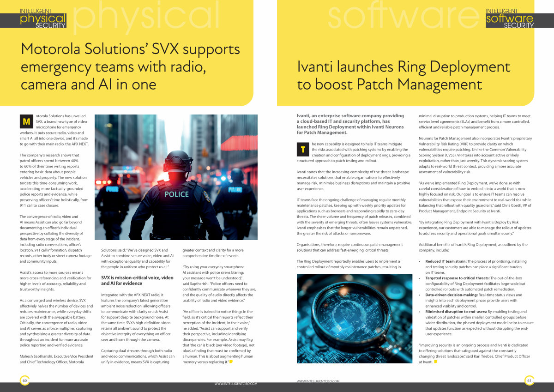The image size is (554, 392).
Task: Open the police officers photo
Action: coord(176,177)
